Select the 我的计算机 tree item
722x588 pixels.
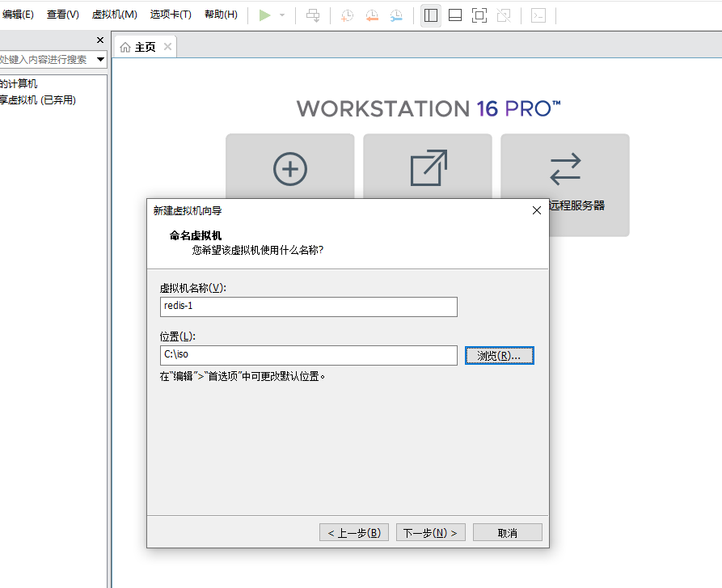[19, 84]
